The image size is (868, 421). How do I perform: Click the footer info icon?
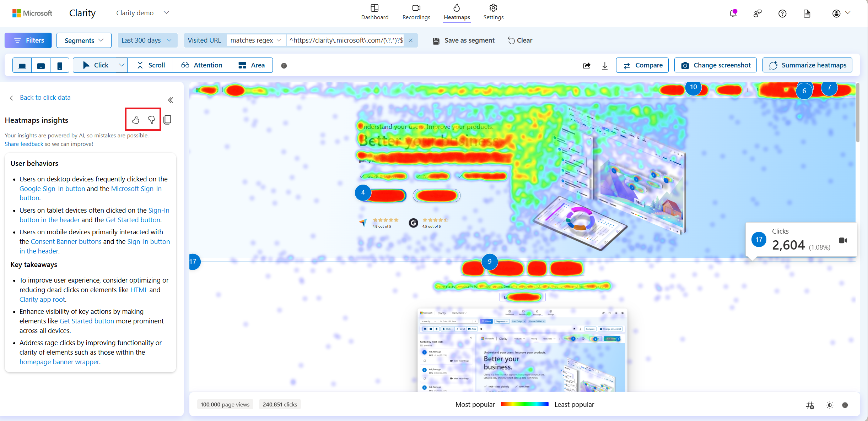(845, 405)
